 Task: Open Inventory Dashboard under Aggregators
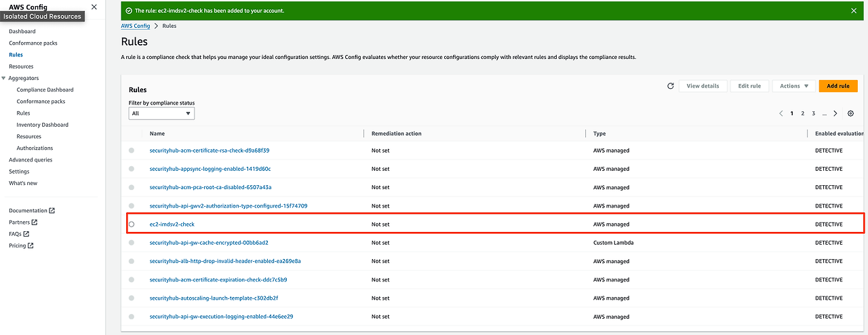click(43, 125)
